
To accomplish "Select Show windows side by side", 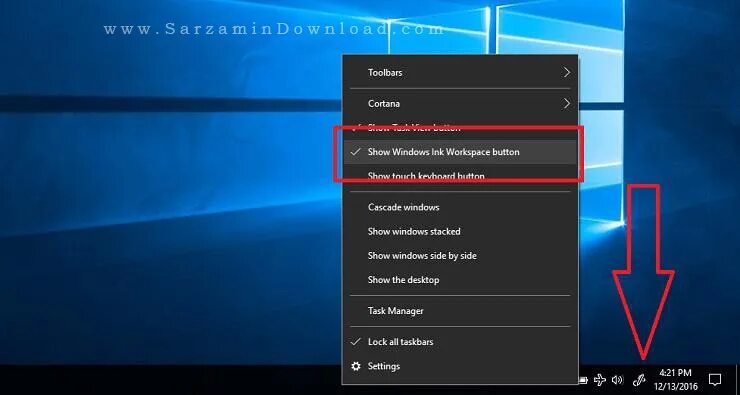I will [x=460, y=256].
